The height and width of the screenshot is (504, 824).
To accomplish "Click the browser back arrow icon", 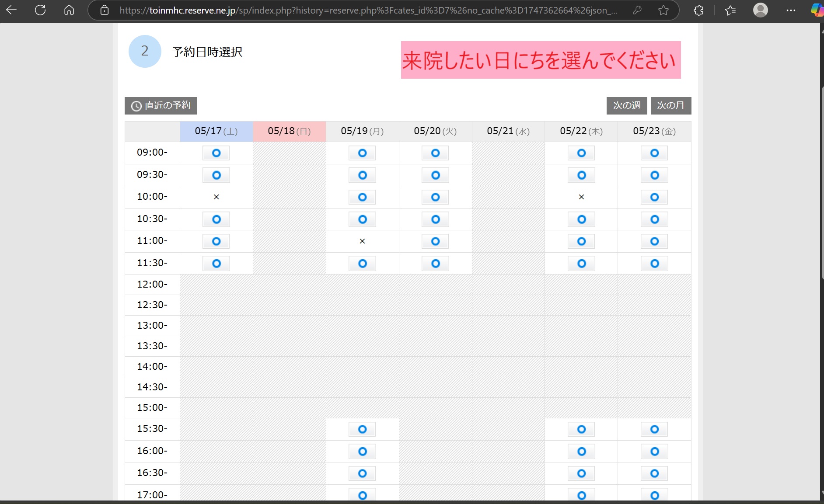I will 11,10.
